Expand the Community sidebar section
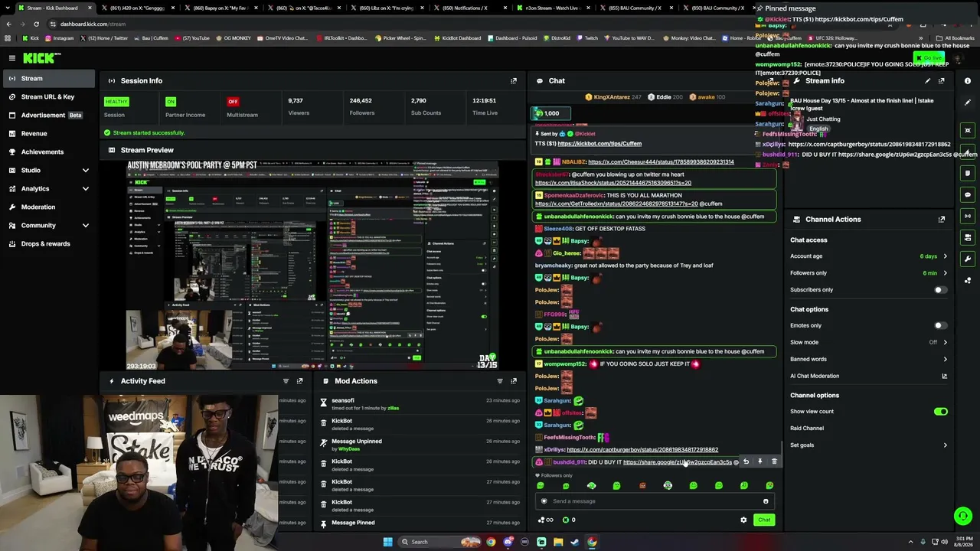Viewport: 980px width, 551px height. click(85, 225)
